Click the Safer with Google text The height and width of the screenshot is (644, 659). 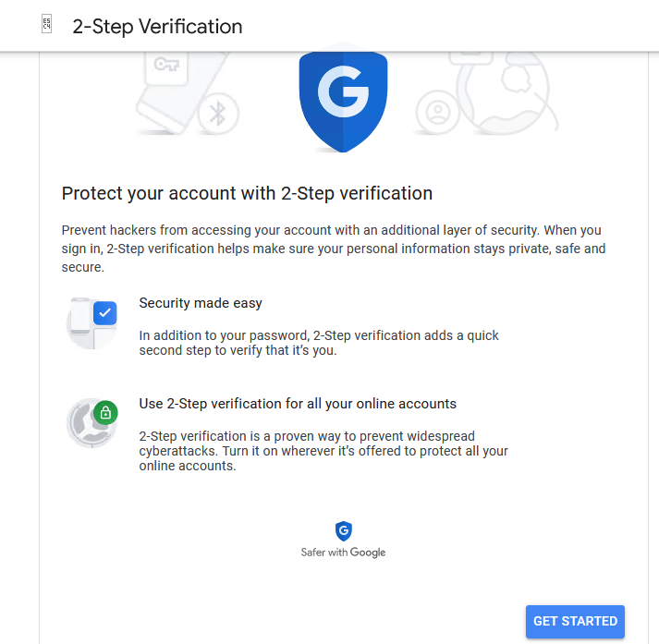pos(343,553)
